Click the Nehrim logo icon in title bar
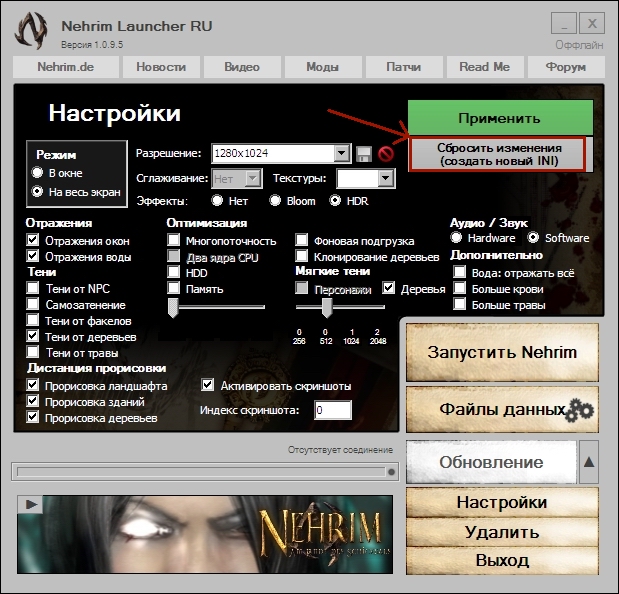 click(x=31, y=31)
